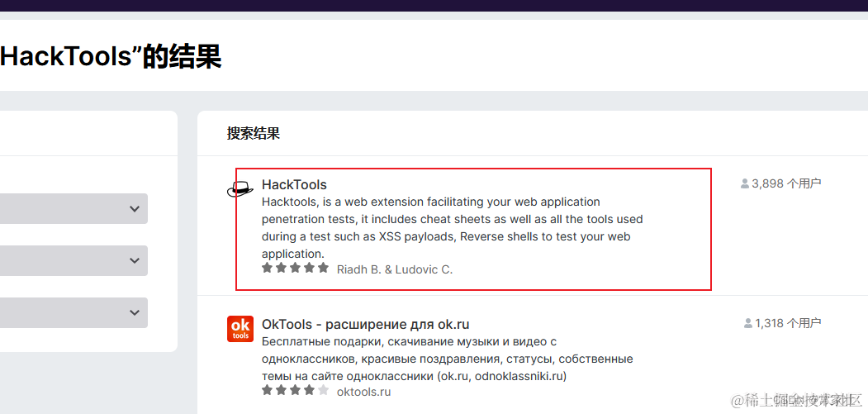Expand the first filter dropdown in the sidebar
This screenshot has height=414, width=868.
tap(74, 208)
